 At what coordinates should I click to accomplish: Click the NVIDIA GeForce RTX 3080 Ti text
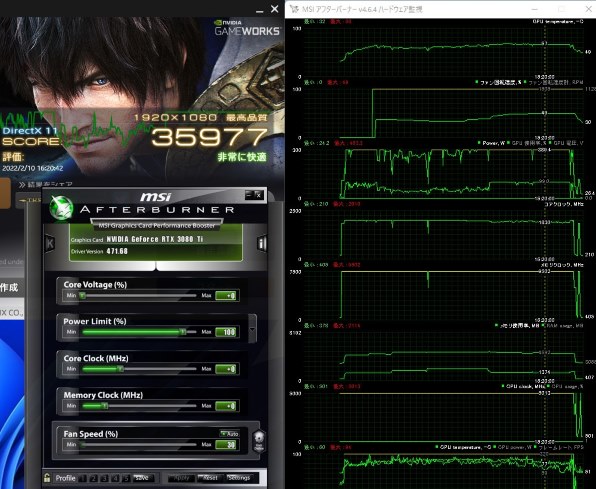pos(155,239)
